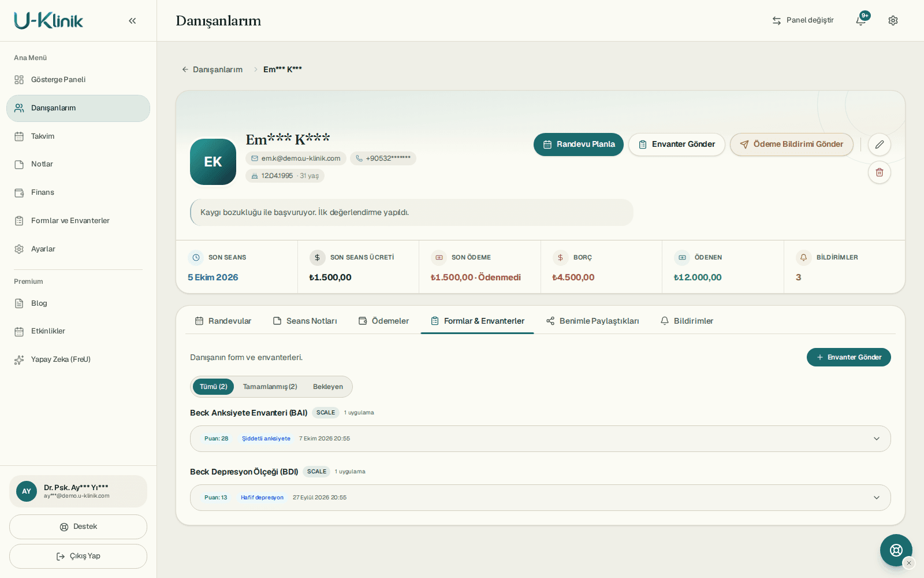The height and width of the screenshot is (578, 924).
Task: Expand the Beck Depresyon result row
Action: point(540,498)
